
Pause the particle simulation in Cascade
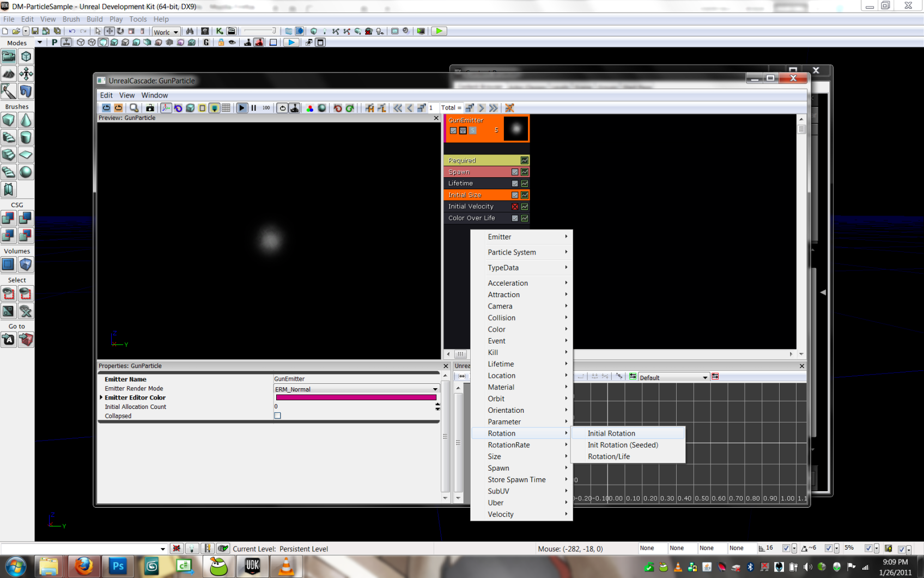click(x=254, y=108)
